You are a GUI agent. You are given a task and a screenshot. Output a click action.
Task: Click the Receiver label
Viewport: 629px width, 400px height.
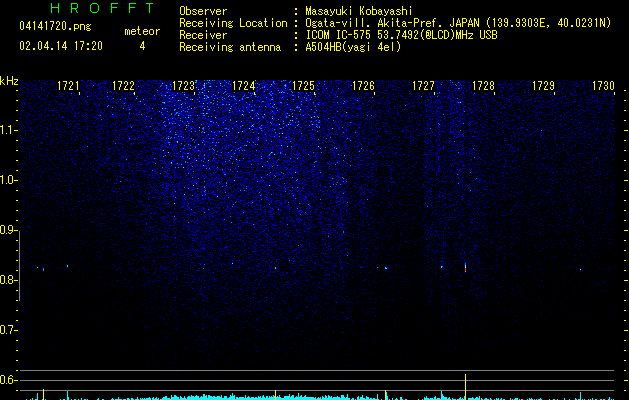click(x=203, y=35)
